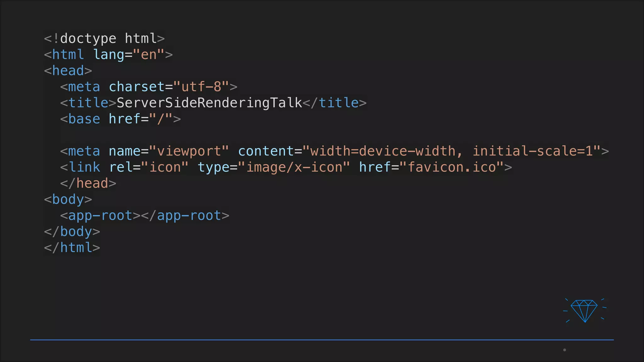Select the charset value "utf-8"
This screenshot has width=644, height=362.
[201, 87]
